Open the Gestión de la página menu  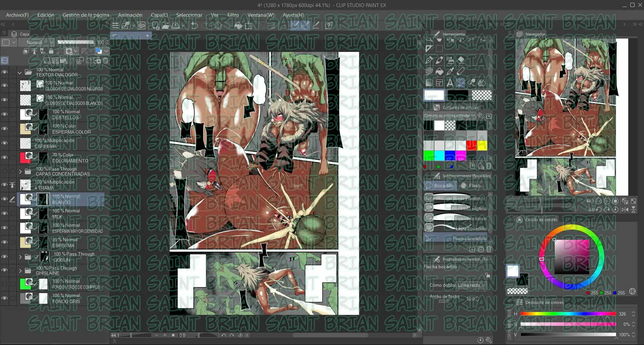click(x=86, y=15)
